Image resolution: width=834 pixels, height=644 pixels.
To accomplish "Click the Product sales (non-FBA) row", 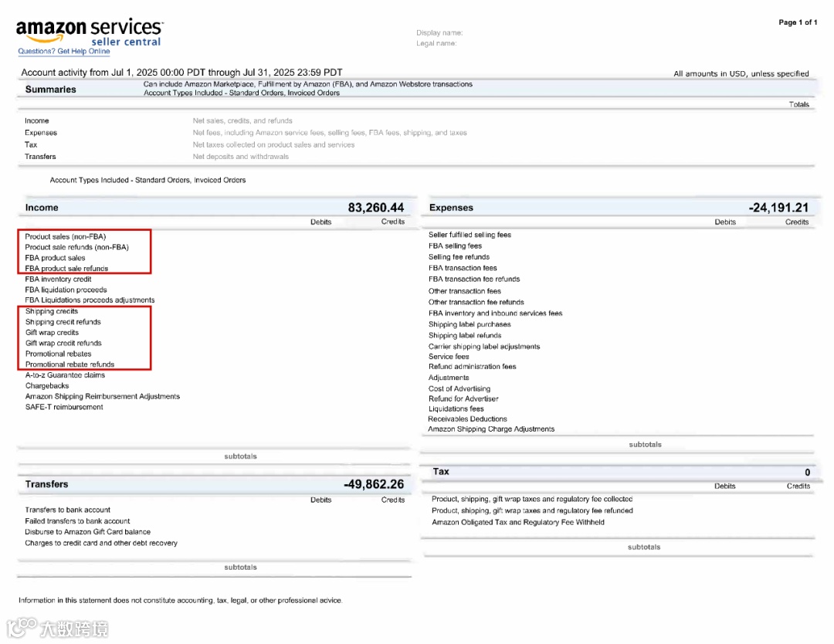I will (66, 236).
